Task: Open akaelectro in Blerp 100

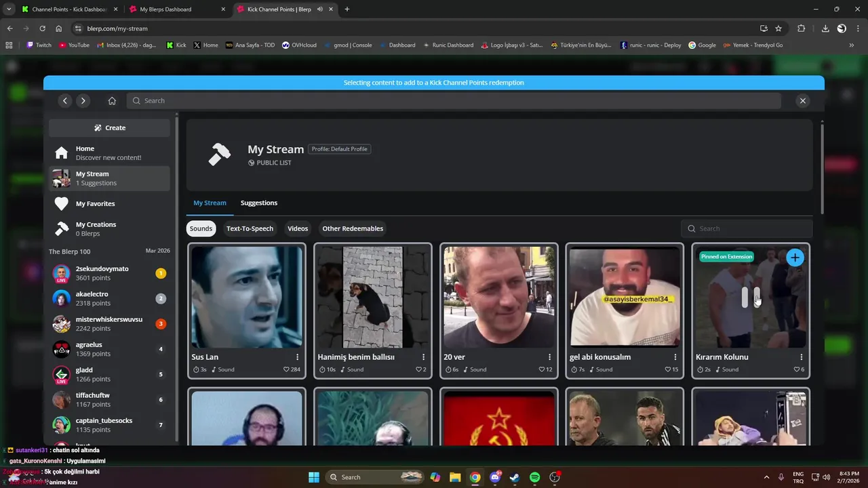Action: [x=109, y=298]
